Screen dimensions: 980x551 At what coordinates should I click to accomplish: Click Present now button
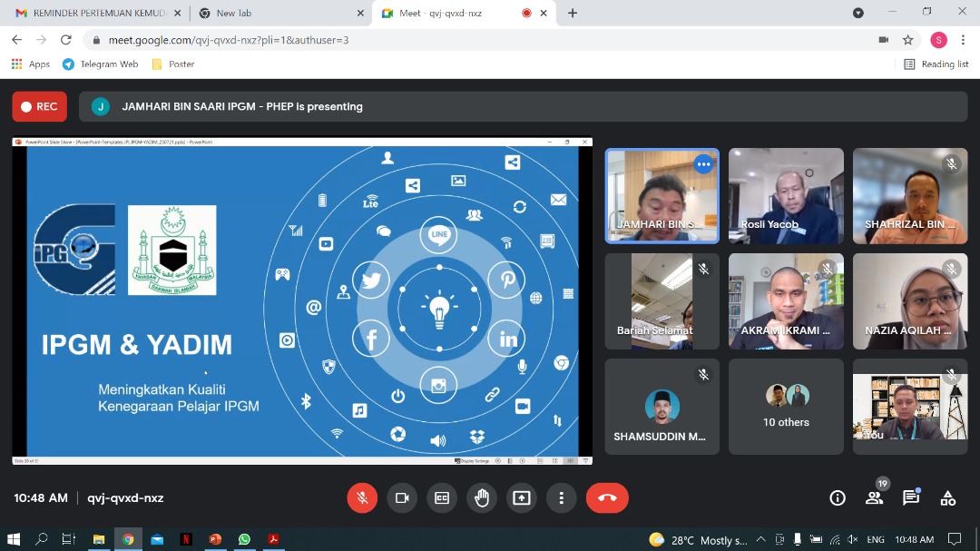click(x=522, y=497)
